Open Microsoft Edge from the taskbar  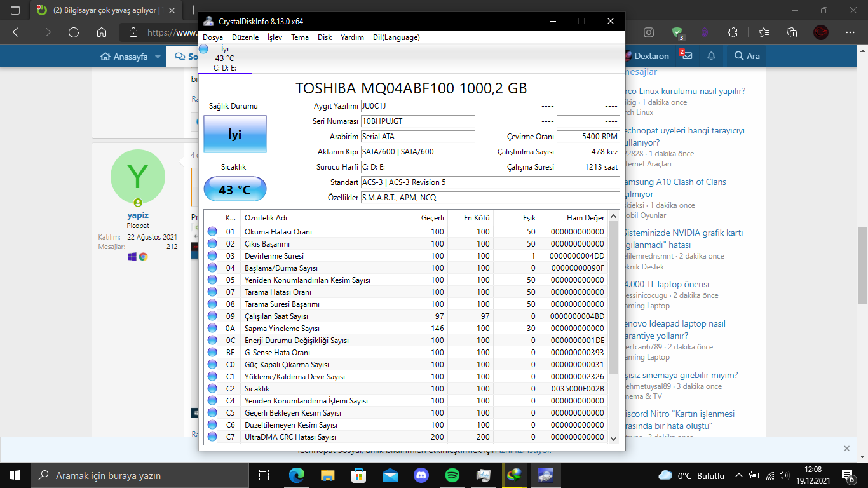tap(297, 475)
